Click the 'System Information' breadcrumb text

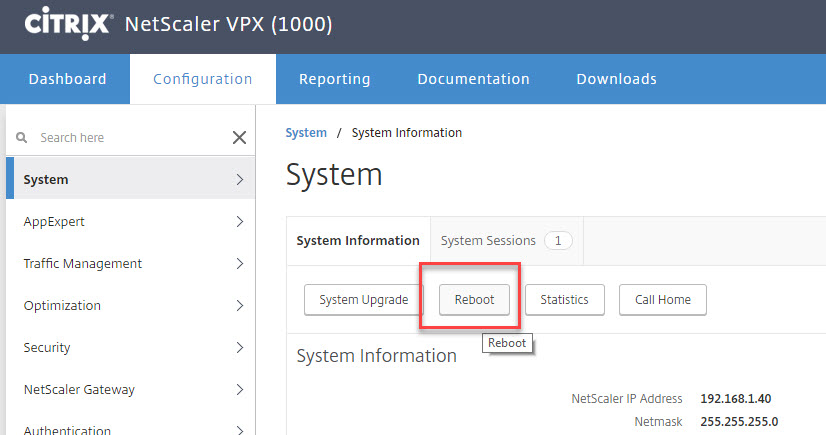[407, 133]
